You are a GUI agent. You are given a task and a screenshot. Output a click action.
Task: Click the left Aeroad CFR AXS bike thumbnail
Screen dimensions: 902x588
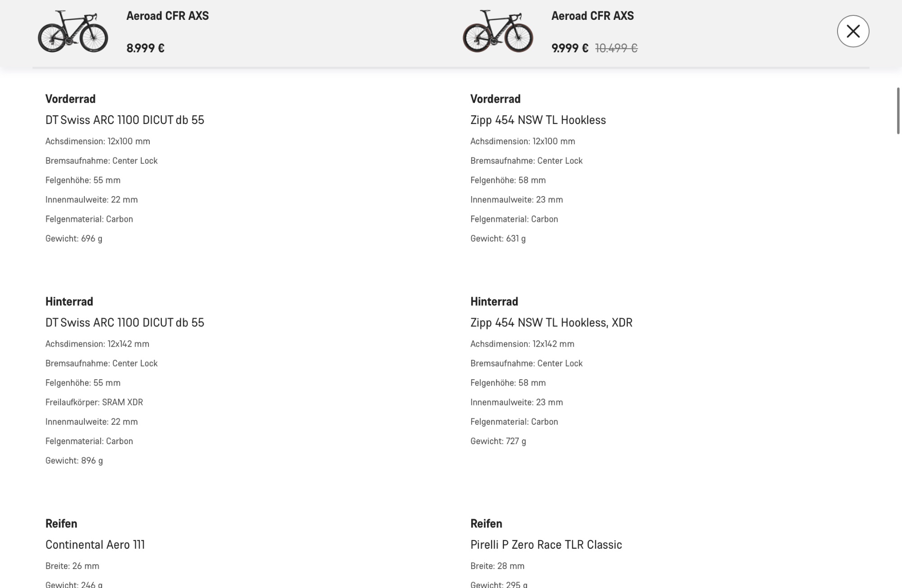click(73, 32)
